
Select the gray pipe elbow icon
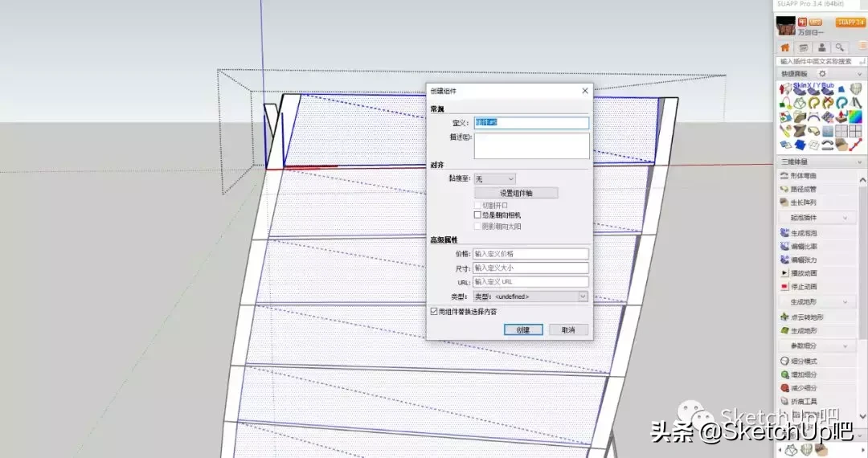pyautogui.click(x=813, y=131)
